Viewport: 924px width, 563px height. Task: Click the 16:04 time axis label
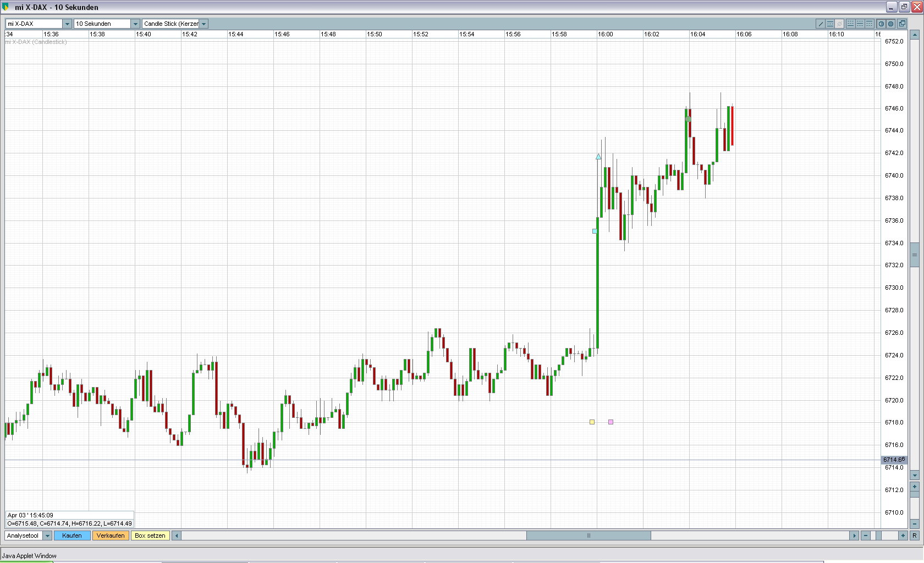(x=698, y=34)
